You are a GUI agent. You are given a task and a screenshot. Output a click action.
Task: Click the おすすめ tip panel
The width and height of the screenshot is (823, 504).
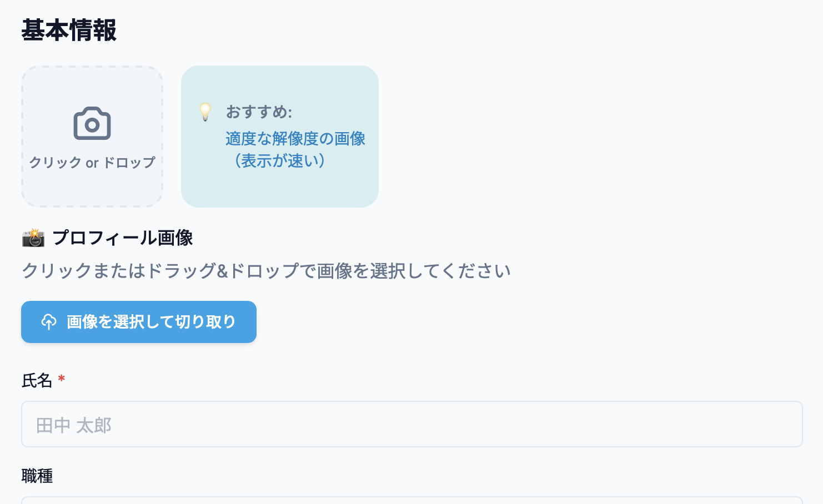tap(279, 137)
